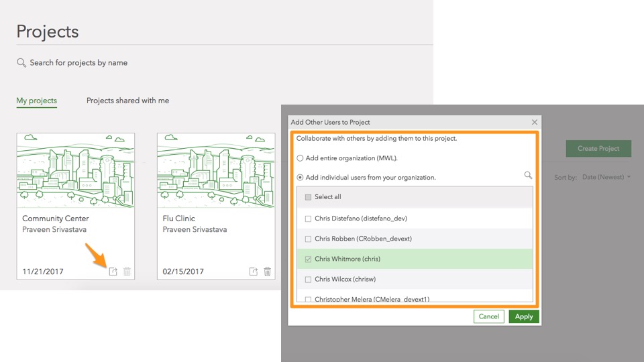Close the Add Other Users to Project dialog
The height and width of the screenshot is (362, 644).
pos(535,122)
